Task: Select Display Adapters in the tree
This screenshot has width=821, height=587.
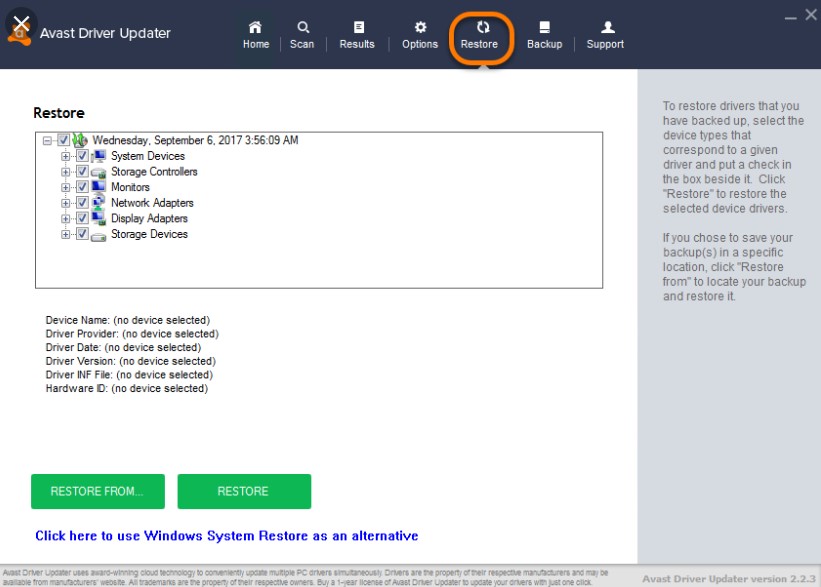Action: 149,218
